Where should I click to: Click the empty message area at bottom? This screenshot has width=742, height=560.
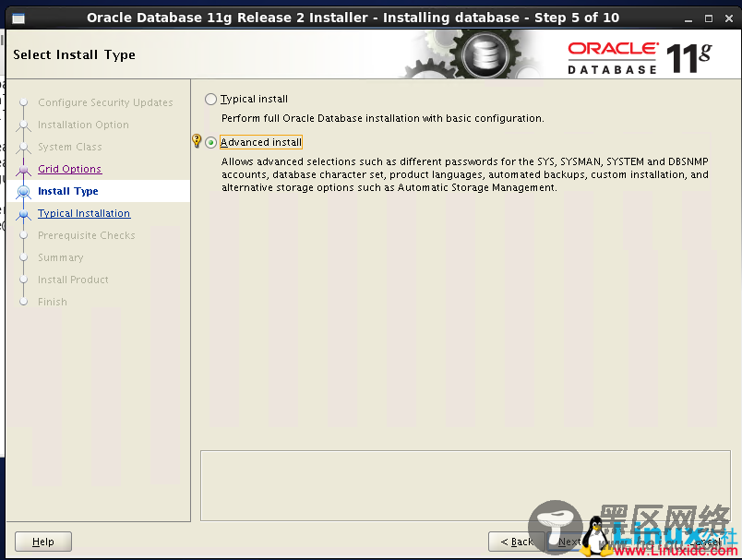(x=465, y=486)
